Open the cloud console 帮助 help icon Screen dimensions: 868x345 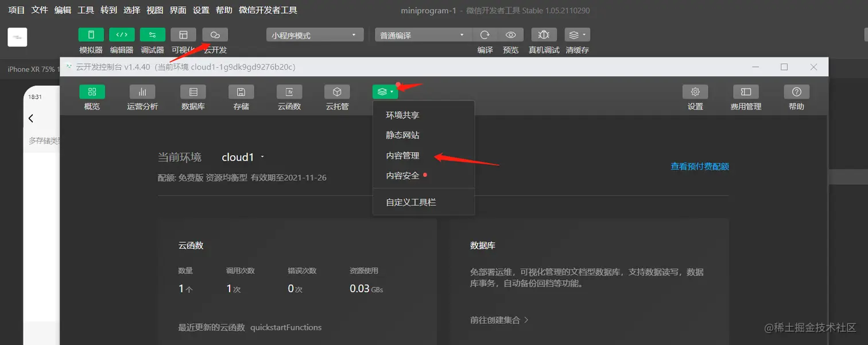click(x=796, y=92)
